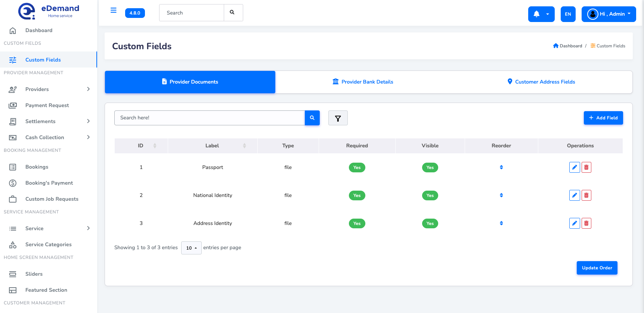Click the blue table search button

(312, 118)
